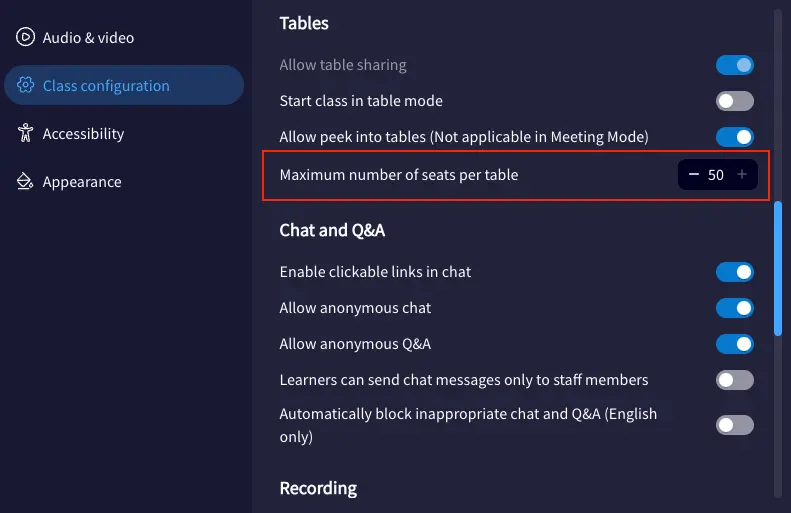Disable Allow peek into tables
The image size is (791, 513).
(734, 137)
